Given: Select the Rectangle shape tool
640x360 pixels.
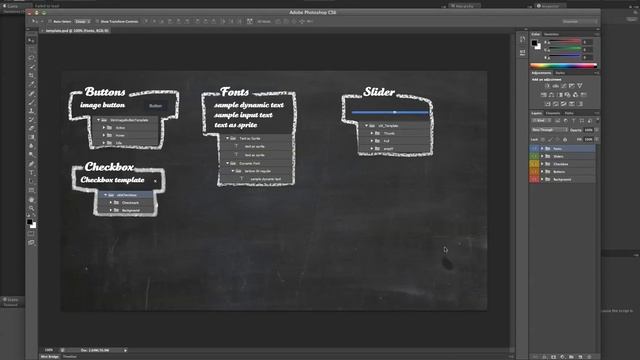Looking at the screenshot, I should pyautogui.click(x=31, y=190).
